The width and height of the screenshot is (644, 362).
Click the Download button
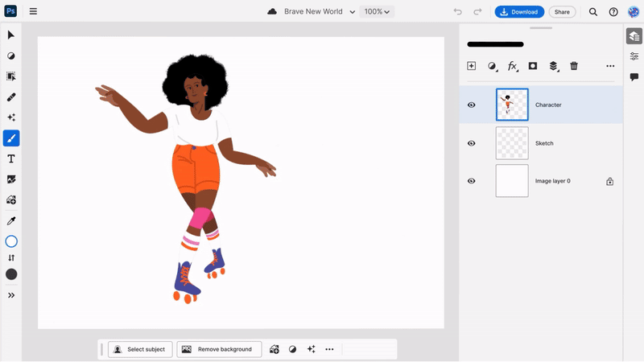(519, 12)
